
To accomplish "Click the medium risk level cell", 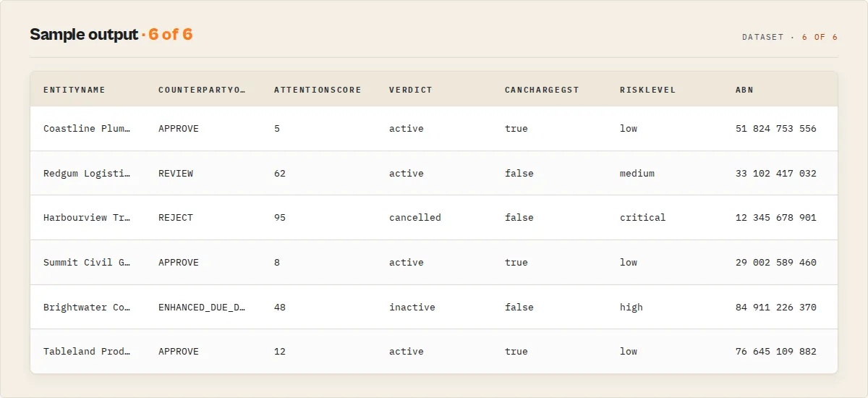I will pyautogui.click(x=637, y=174).
